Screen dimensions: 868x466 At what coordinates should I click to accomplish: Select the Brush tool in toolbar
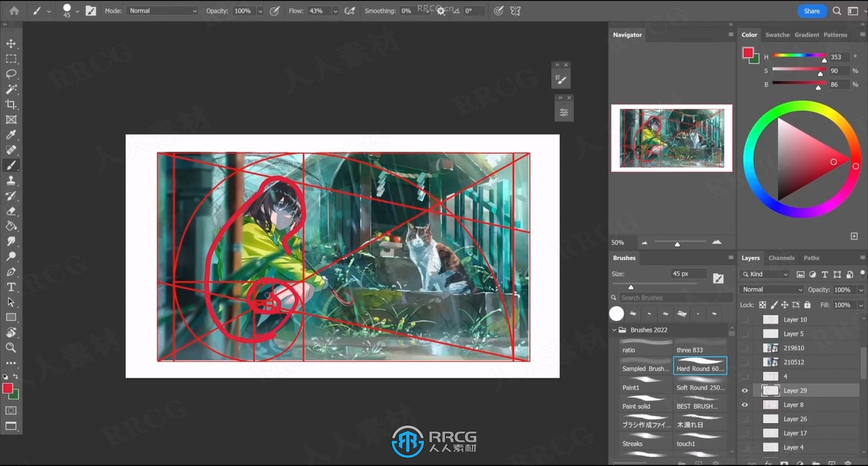[11, 165]
